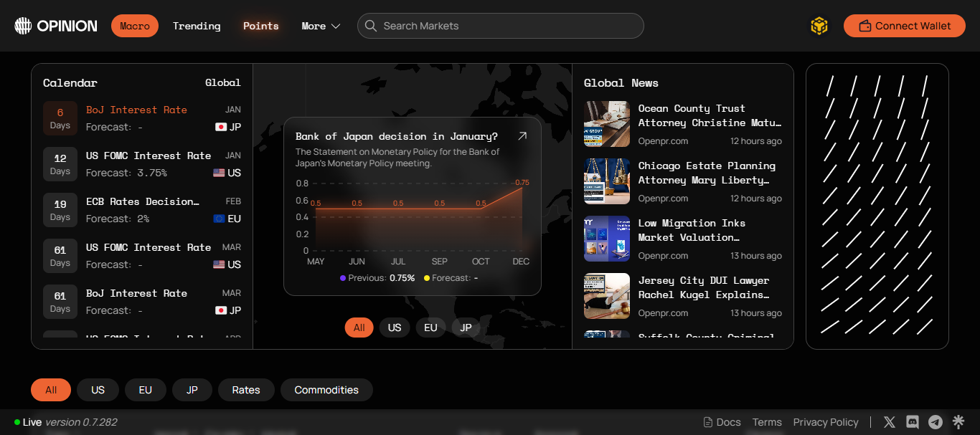Screen dimensions: 980x435
Task: Switch to the Trending tab
Action: click(x=197, y=26)
